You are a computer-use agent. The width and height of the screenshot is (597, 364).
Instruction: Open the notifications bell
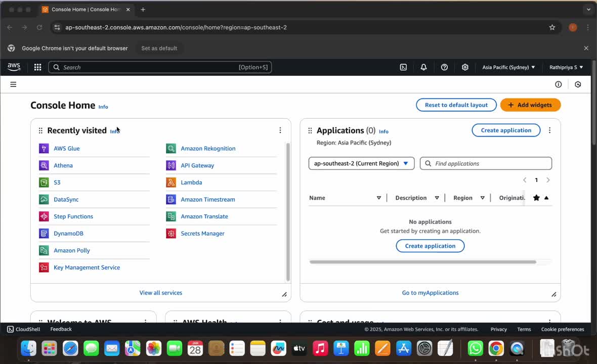(423, 67)
